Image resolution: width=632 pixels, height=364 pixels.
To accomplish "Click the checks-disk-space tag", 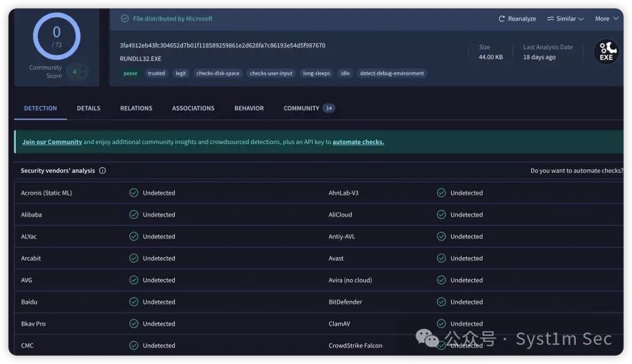I will point(218,73).
